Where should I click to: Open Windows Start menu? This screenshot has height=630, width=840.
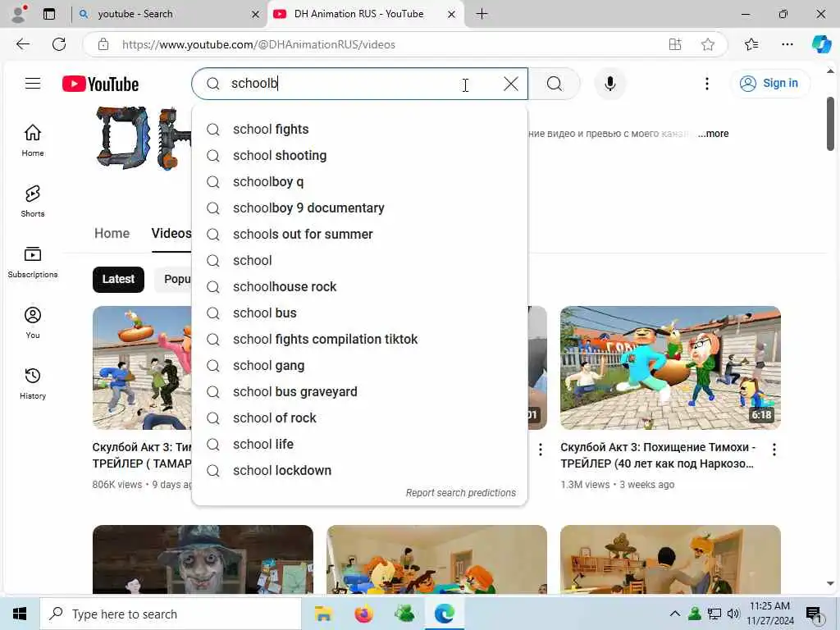[x=20, y=614]
